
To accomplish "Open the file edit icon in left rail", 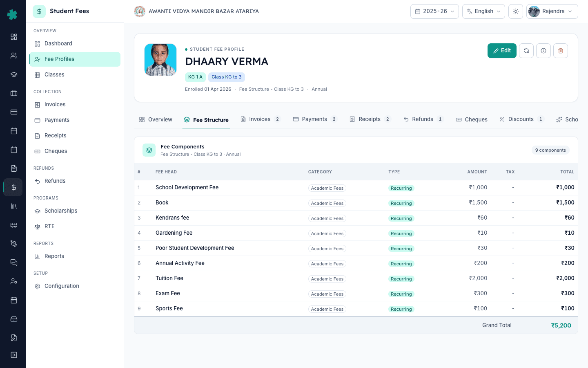I will click(14, 338).
